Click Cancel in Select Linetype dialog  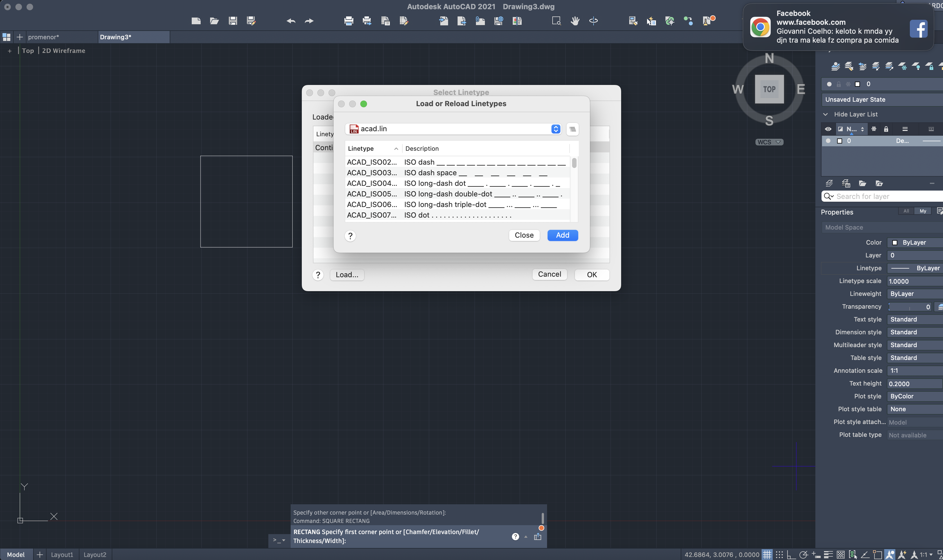click(550, 274)
